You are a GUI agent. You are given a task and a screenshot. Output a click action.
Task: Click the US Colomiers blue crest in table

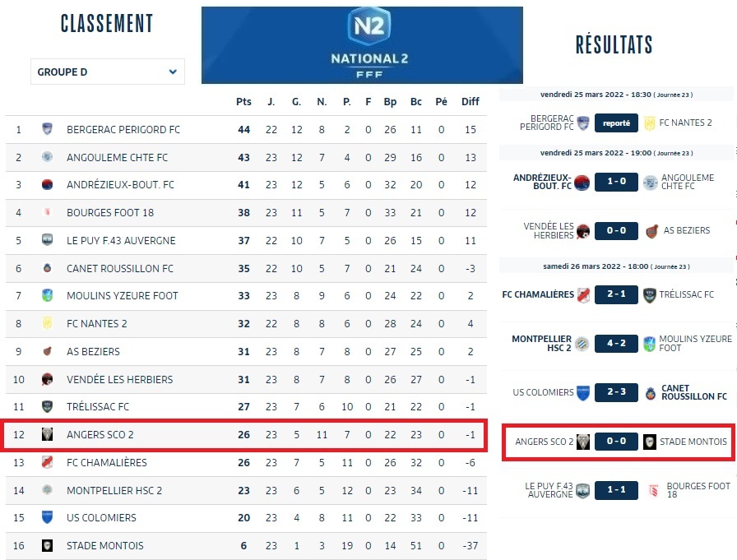click(47, 517)
